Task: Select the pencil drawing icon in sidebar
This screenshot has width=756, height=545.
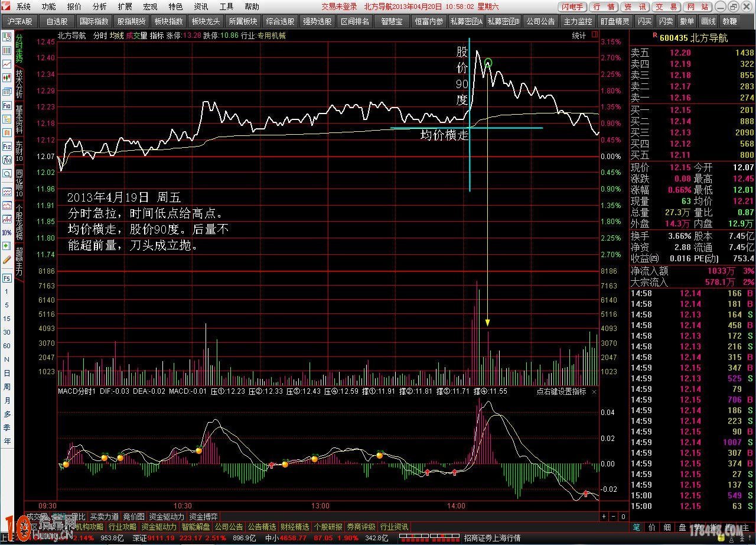Action: point(7,259)
